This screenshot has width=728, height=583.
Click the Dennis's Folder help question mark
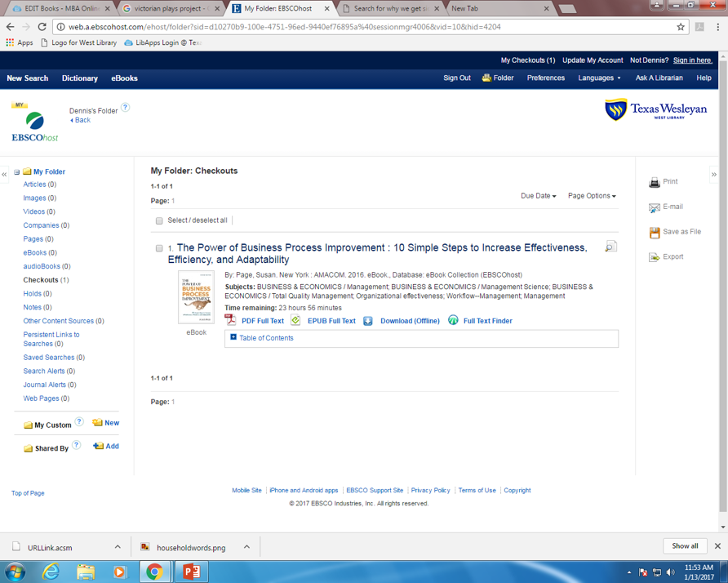click(126, 107)
